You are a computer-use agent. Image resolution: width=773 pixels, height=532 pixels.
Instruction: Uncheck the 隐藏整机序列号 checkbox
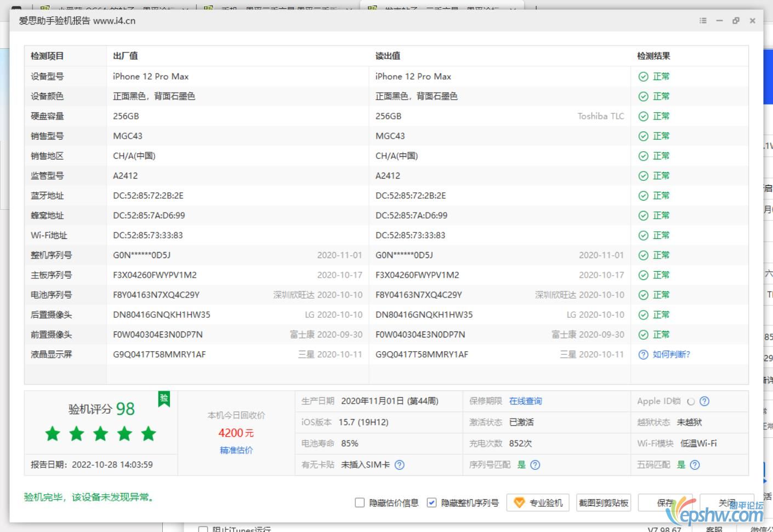[432, 502]
